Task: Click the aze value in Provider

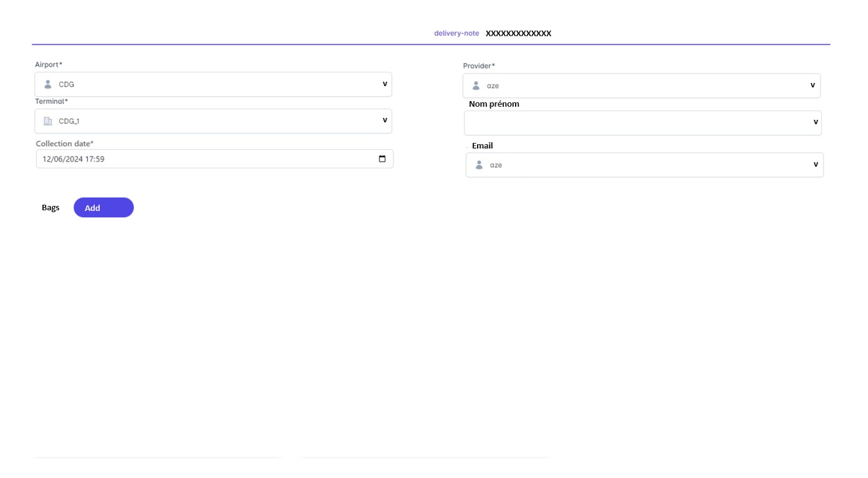Action: click(x=493, y=85)
